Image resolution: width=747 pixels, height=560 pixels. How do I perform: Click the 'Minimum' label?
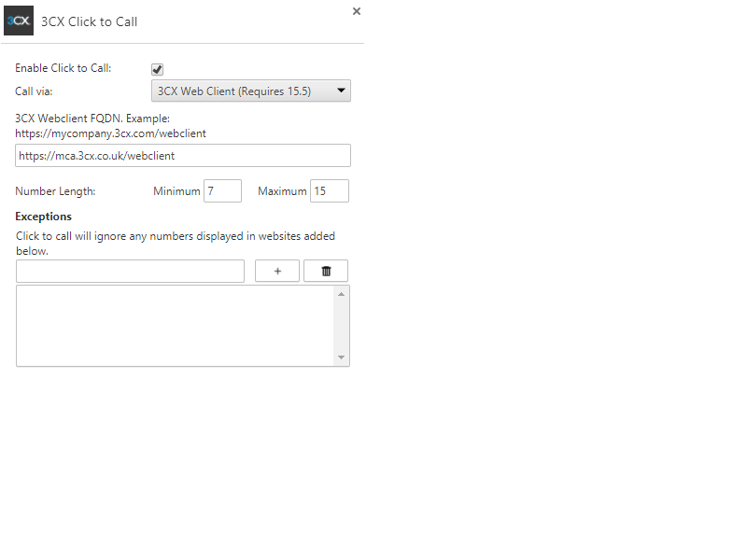tap(176, 191)
